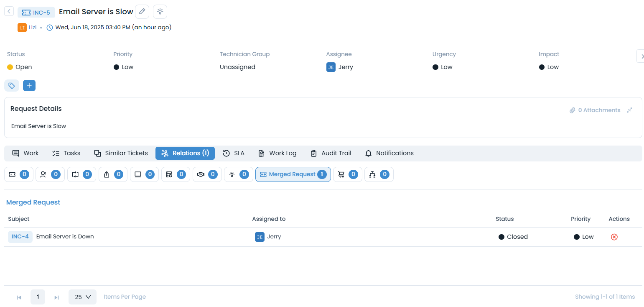
Task: Collapse the Request Details panel
Action: [629, 110]
